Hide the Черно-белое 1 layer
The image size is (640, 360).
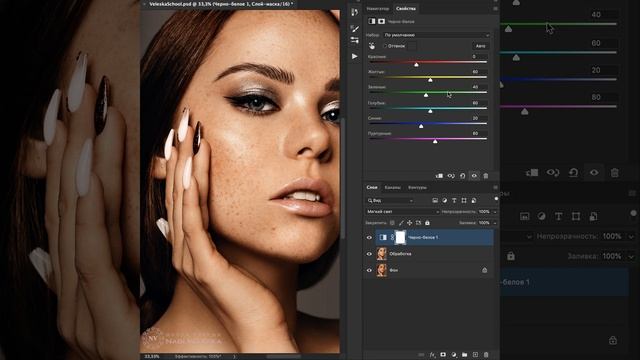[369, 238]
